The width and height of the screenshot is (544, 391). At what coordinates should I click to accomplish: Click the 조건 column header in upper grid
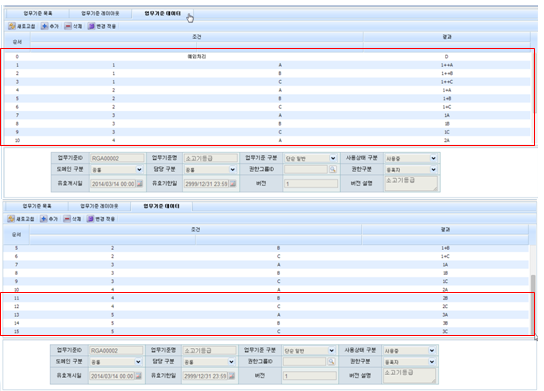point(197,37)
